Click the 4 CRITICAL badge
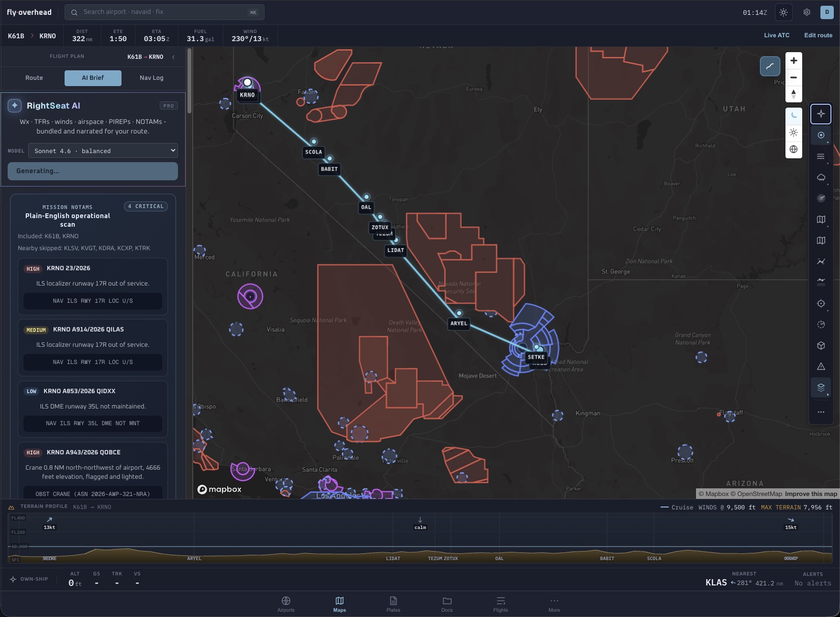Image resolution: width=840 pixels, height=617 pixels. coord(146,207)
